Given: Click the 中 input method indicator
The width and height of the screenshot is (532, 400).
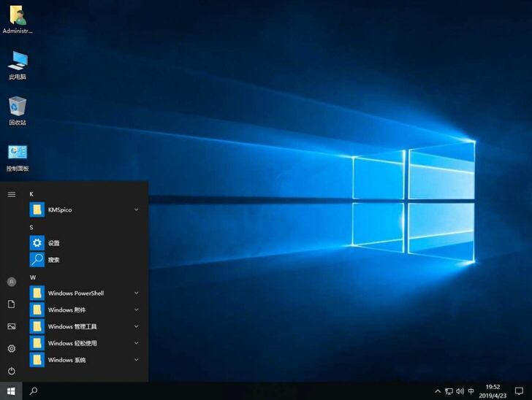Looking at the screenshot, I should (471, 391).
